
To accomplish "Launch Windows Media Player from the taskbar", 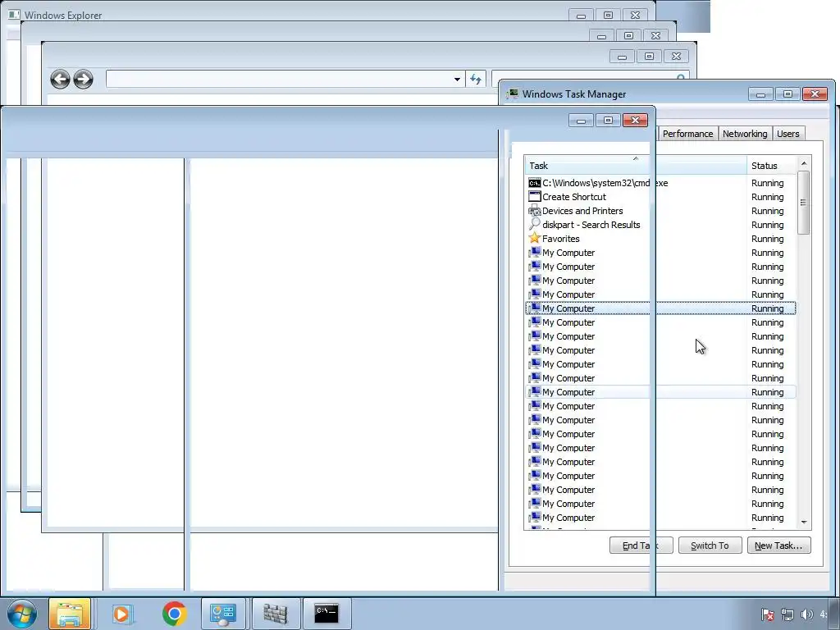I will 122,614.
